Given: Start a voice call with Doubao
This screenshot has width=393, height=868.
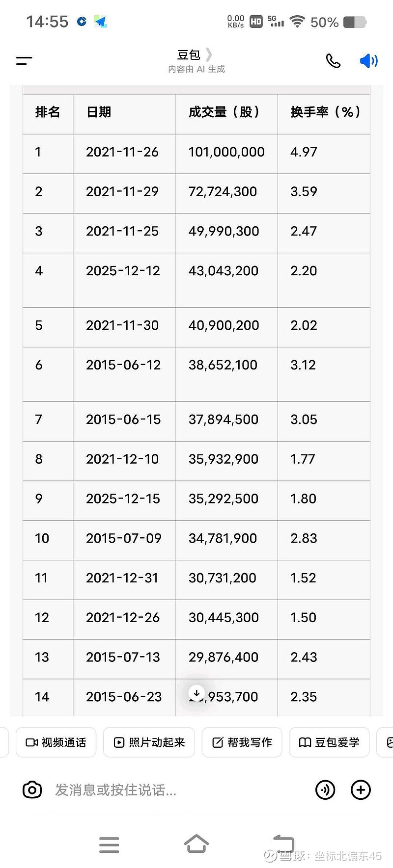Looking at the screenshot, I should 333,61.
